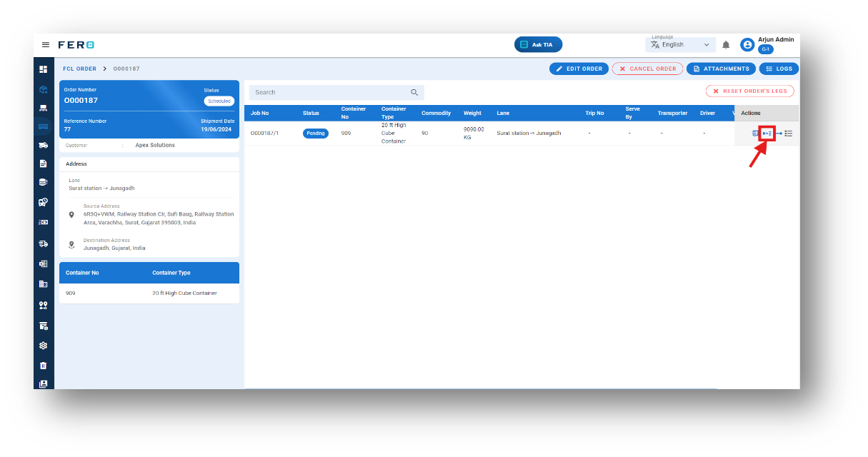Open the dashboard grid icon in sidebar
The height and width of the screenshot is (457, 868).
click(x=44, y=69)
